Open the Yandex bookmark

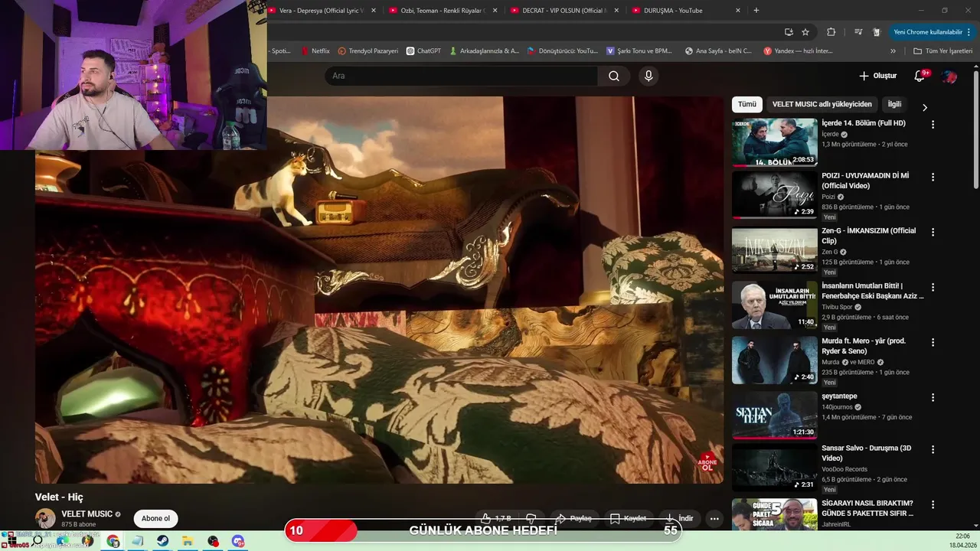[798, 51]
